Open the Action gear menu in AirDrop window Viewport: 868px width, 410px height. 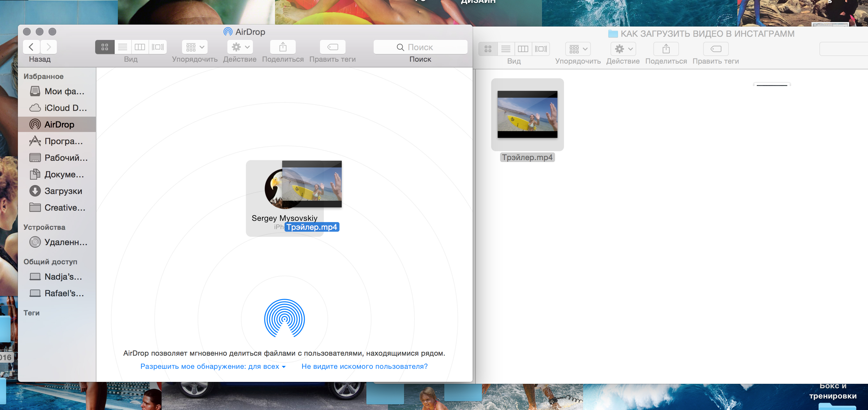[x=240, y=47]
